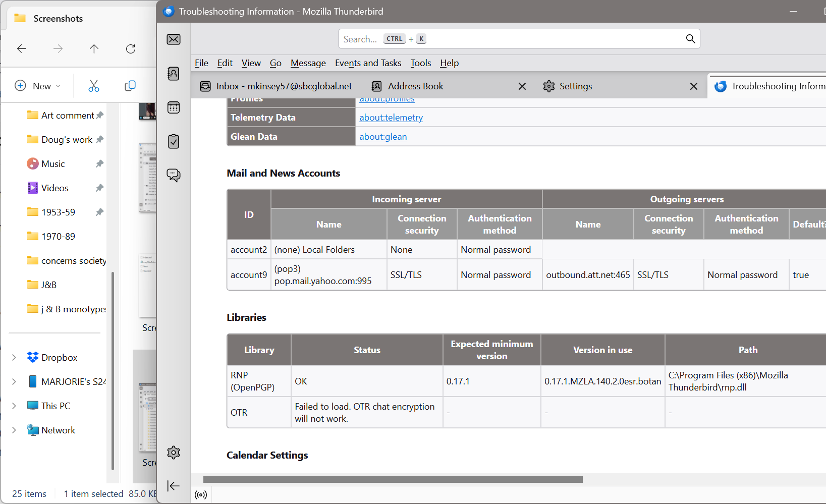Open Address Book from the spaces sidebar
Viewport: 826px width, 504px height.
pyautogui.click(x=174, y=74)
